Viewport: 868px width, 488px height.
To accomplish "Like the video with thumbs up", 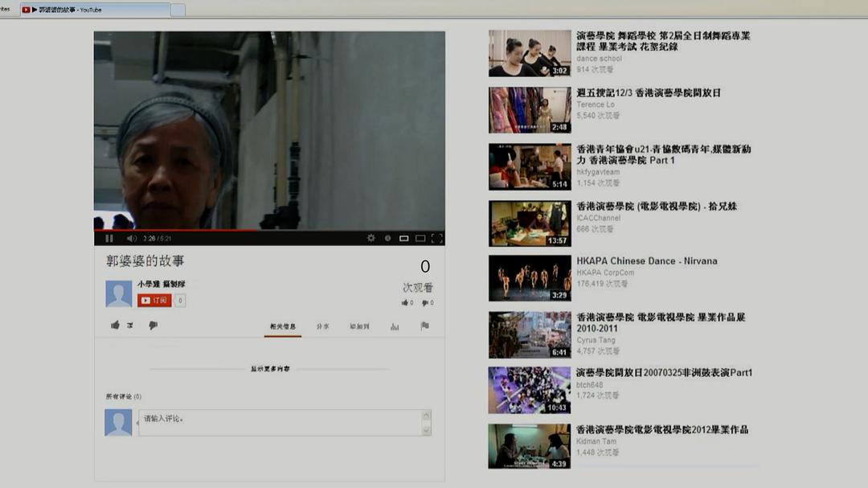I will pos(115,325).
